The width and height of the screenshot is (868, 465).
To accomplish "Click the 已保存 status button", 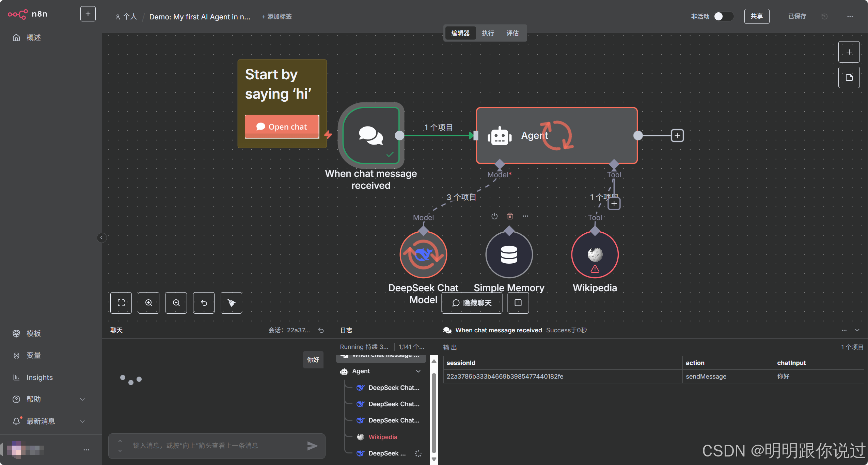I will click(x=797, y=16).
